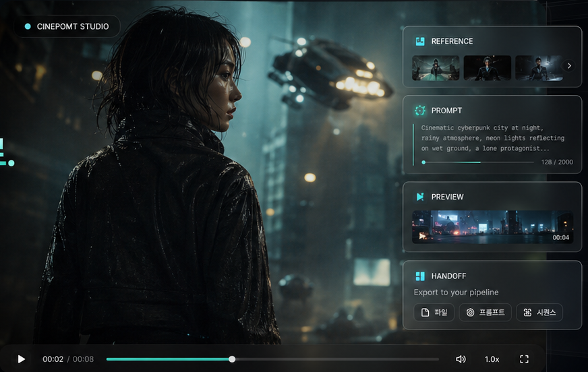
Task: Mute audio using the speaker icon
Action: [461, 359]
